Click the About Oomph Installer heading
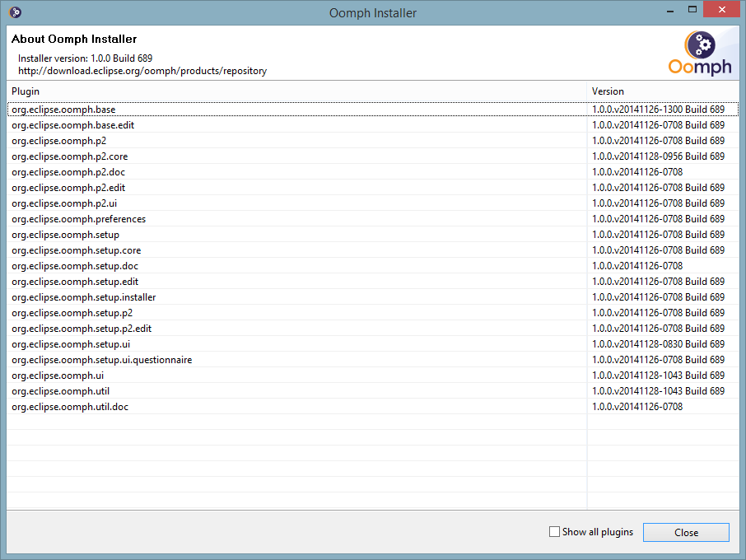The width and height of the screenshot is (746, 560). (x=74, y=39)
